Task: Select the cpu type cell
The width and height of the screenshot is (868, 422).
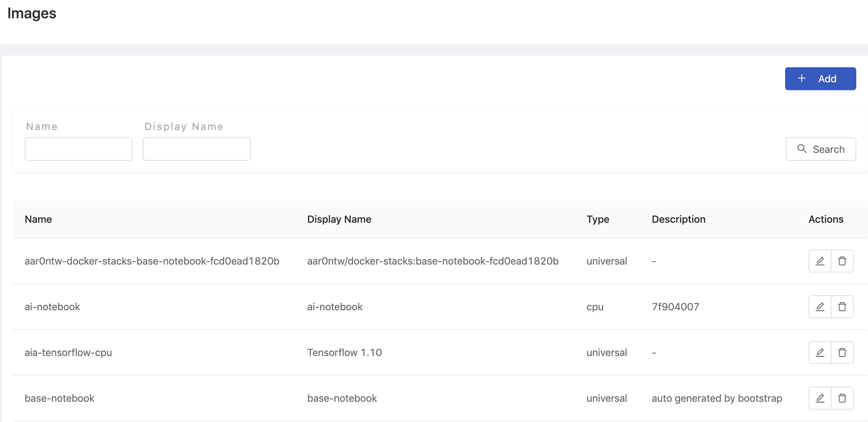Action: pos(595,307)
